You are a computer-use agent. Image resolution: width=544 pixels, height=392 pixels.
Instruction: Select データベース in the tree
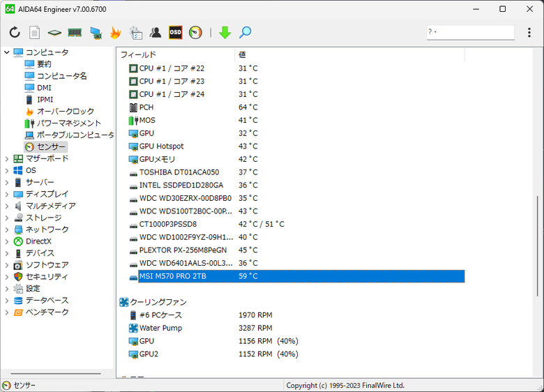point(47,301)
